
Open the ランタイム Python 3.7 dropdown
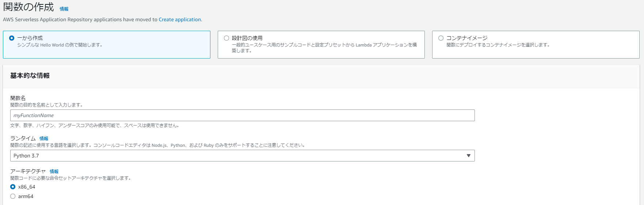click(242, 156)
